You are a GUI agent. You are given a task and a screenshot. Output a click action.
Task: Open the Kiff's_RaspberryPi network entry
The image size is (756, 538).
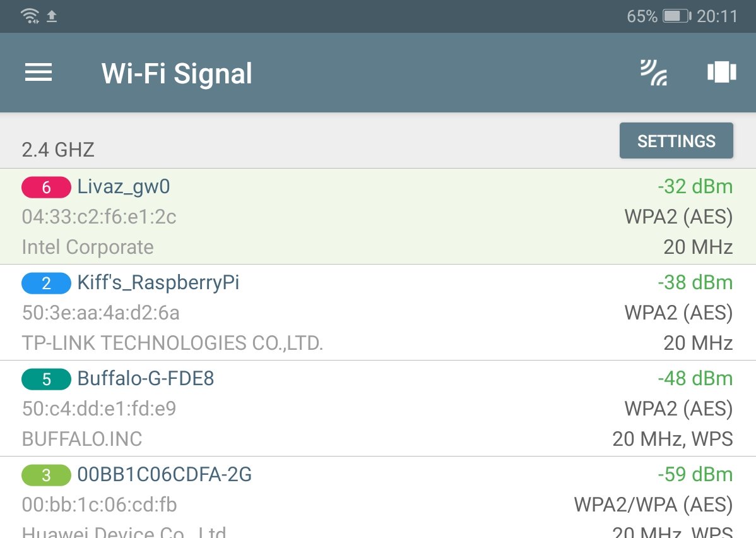tap(378, 312)
